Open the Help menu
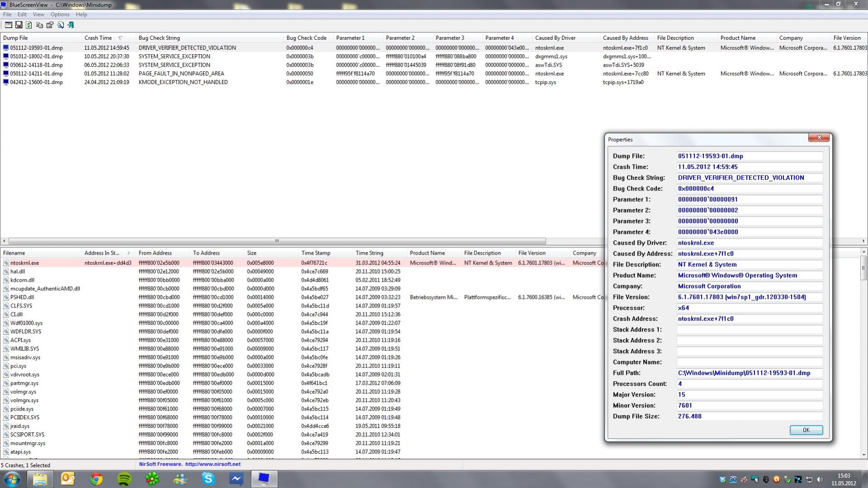This screenshot has height=488, width=868. 81,14
